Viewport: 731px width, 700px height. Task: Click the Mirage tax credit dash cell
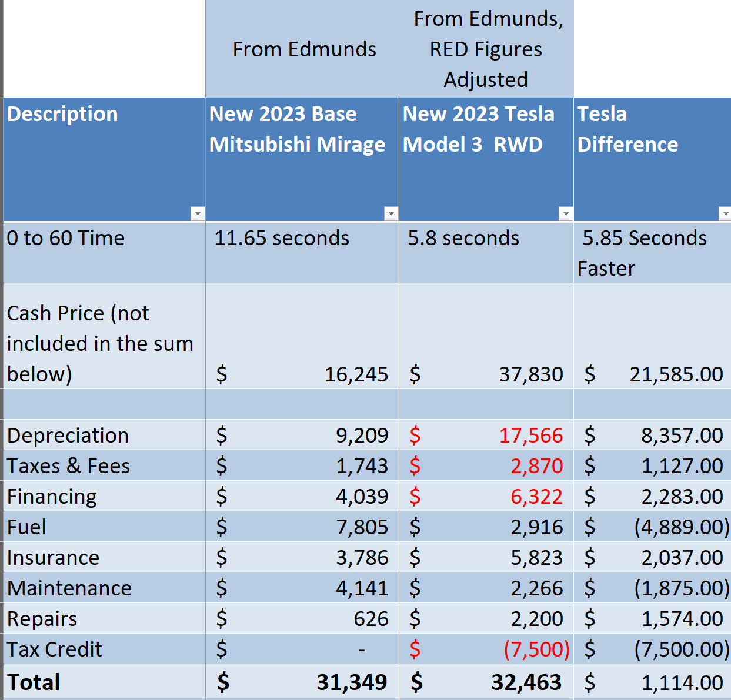pos(302,649)
